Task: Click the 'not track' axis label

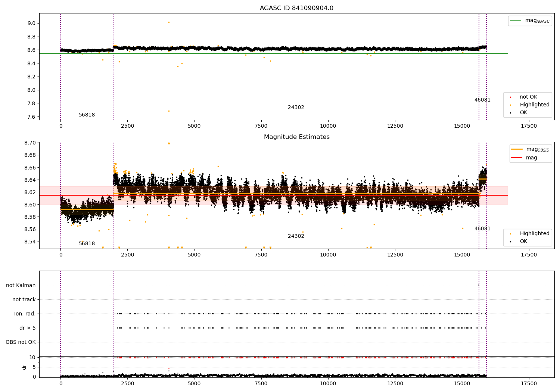Action: (24, 300)
